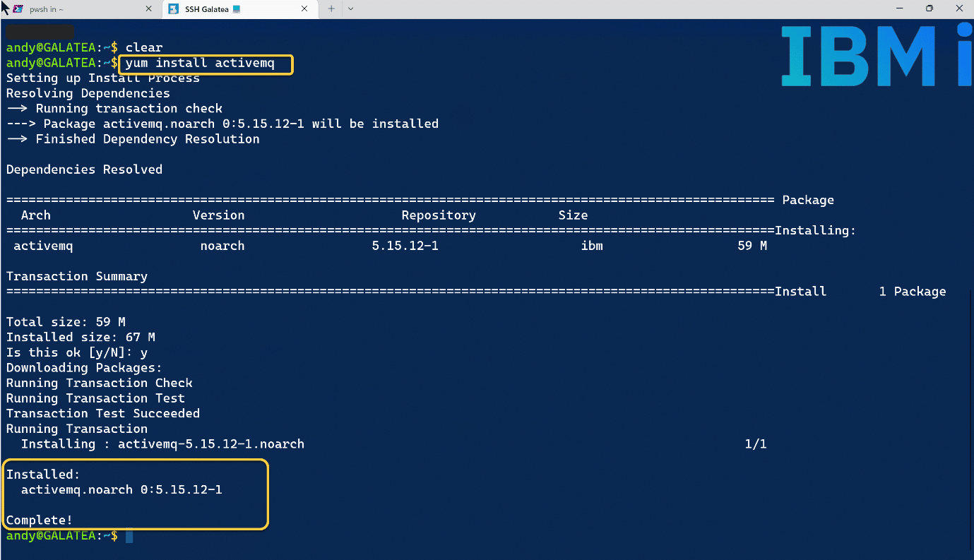Focus the cursor at the bottom prompt
This screenshot has height=560, width=974.
pos(129,536)
